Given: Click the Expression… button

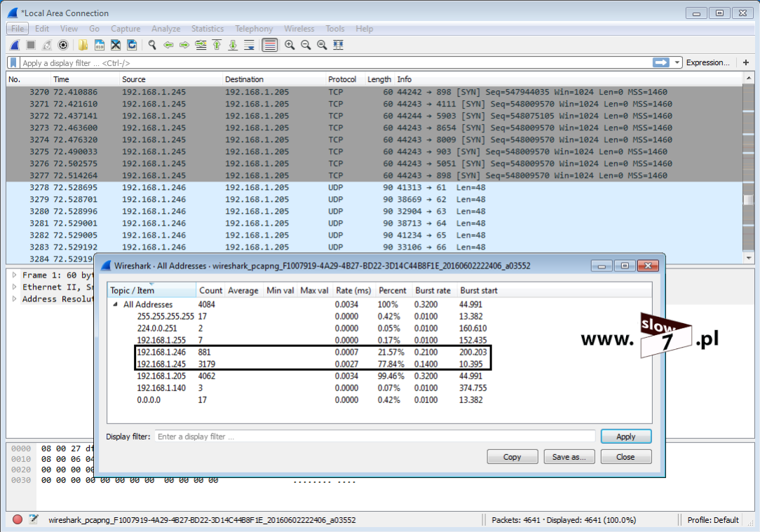Looking at the screenshot, I should [708, 62].
